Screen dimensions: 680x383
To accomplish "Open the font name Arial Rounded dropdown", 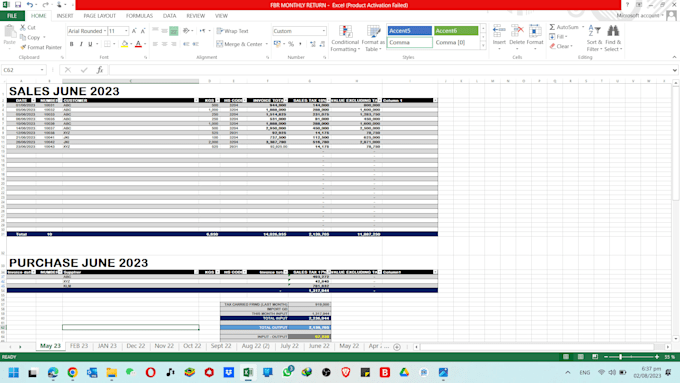I will click(x=105, y=31).
